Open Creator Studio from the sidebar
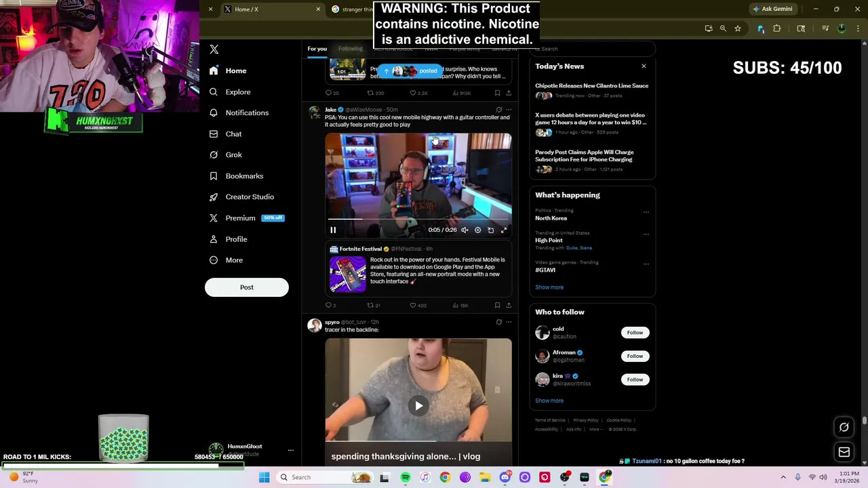The height and width of the screenshot is (488, 868). click(x=242, y=197)
